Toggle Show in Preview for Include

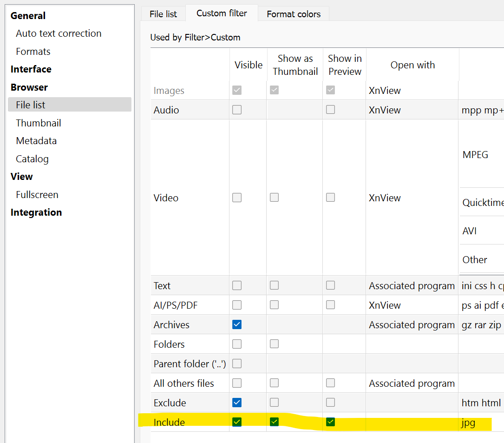click(x=330, y=423)
